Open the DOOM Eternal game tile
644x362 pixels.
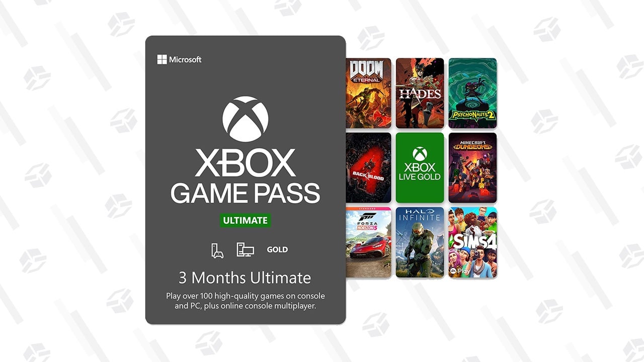point(368,93)
